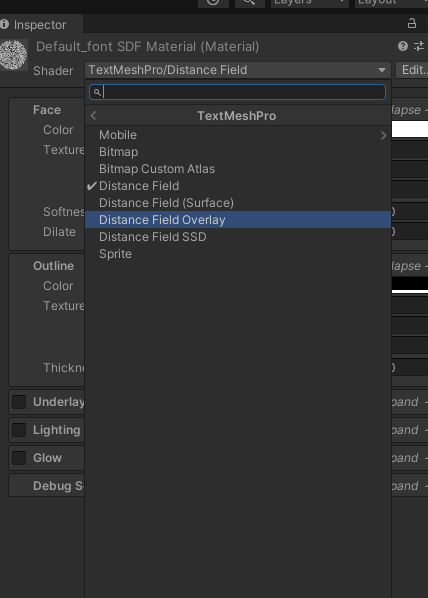
Task: Click the Face Color label
Action: click(58, 130)
